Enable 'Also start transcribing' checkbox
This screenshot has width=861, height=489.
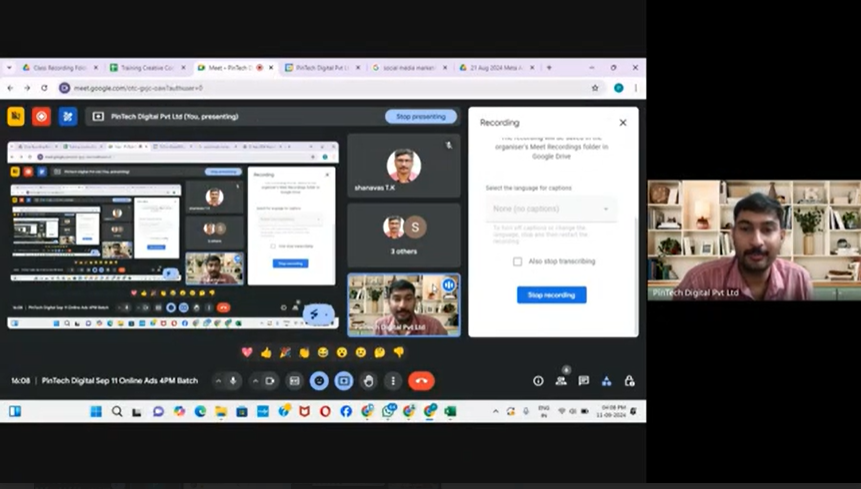517,262
